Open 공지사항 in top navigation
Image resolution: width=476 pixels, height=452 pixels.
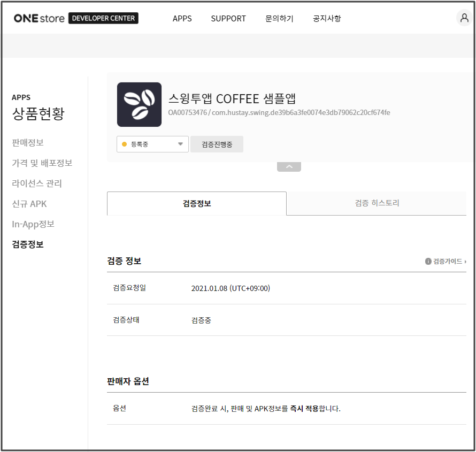[327, 18]
